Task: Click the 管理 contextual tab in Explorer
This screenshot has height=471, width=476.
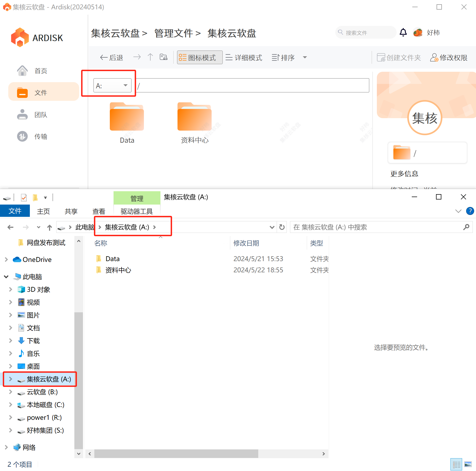Action: 137,198
